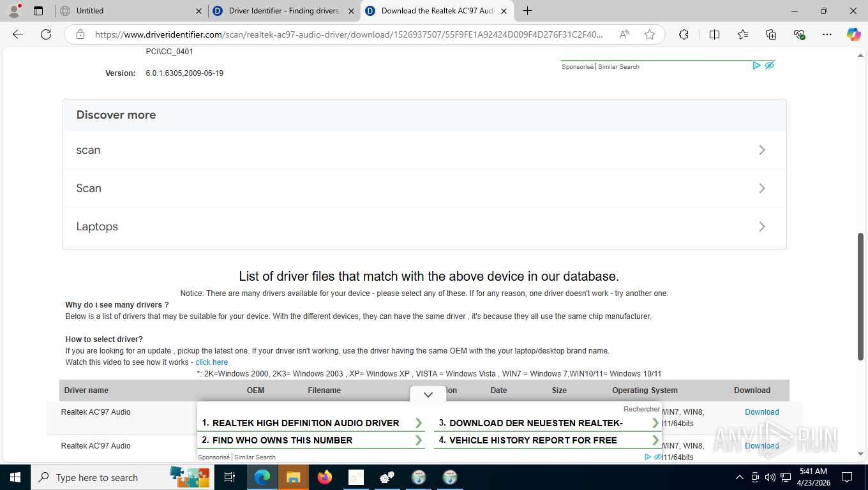The image size is (868, 490).
Task: Open Microsoft Edge from the taskbar
Action: [262, 477]
